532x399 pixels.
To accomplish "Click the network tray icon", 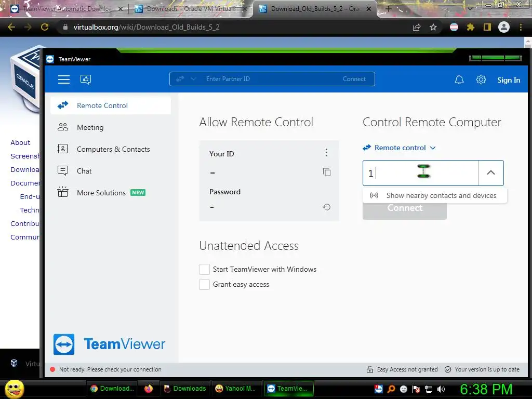I will [429, 389].
